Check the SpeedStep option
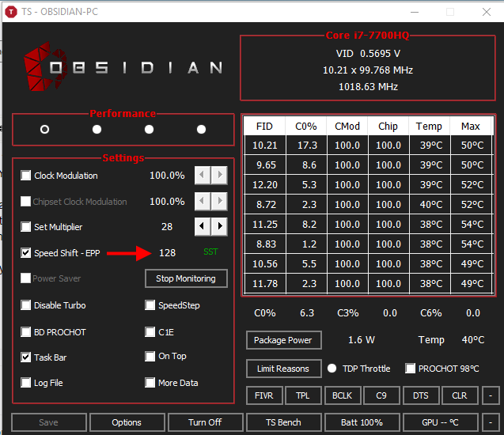Screen dimensions: 504x435 click(150, 305)
